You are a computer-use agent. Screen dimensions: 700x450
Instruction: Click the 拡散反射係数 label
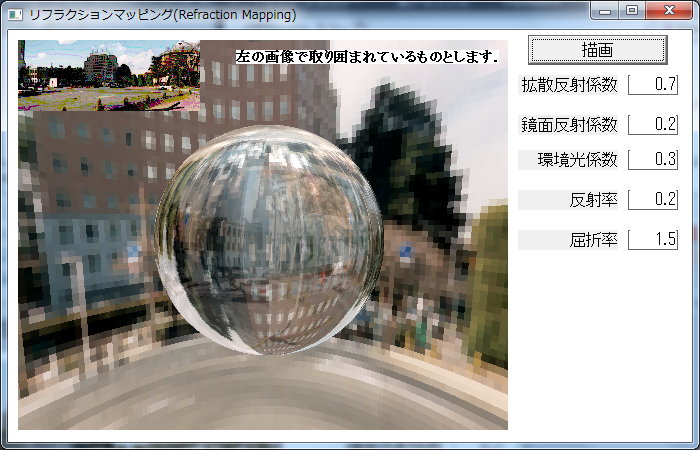coord(568,85)
